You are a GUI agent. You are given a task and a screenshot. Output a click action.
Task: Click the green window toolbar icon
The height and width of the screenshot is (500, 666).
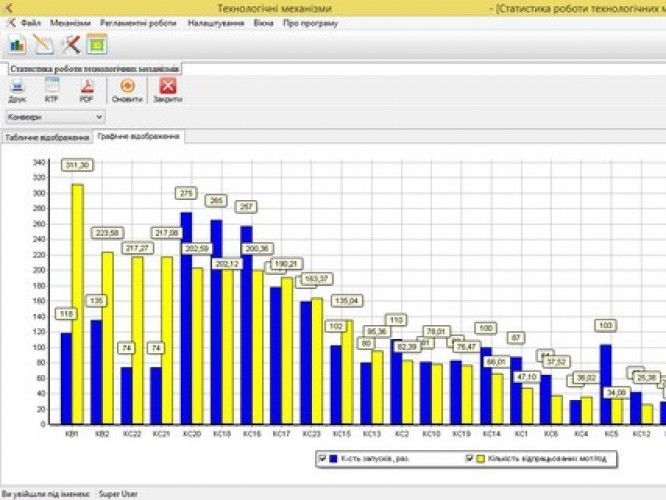point(96,44)
